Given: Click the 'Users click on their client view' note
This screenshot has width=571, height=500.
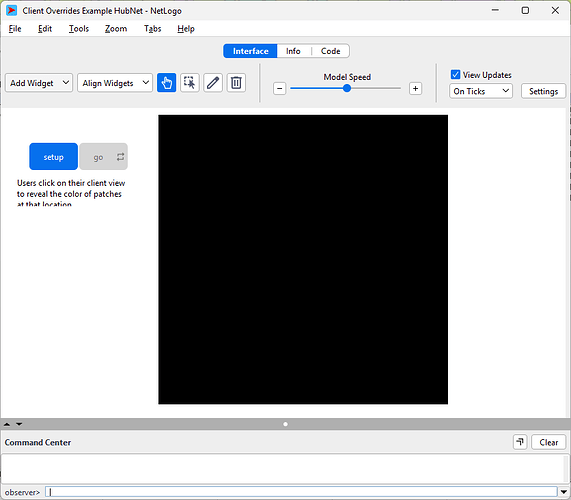Looking at the screenshot, I should (x=71, y=193).
